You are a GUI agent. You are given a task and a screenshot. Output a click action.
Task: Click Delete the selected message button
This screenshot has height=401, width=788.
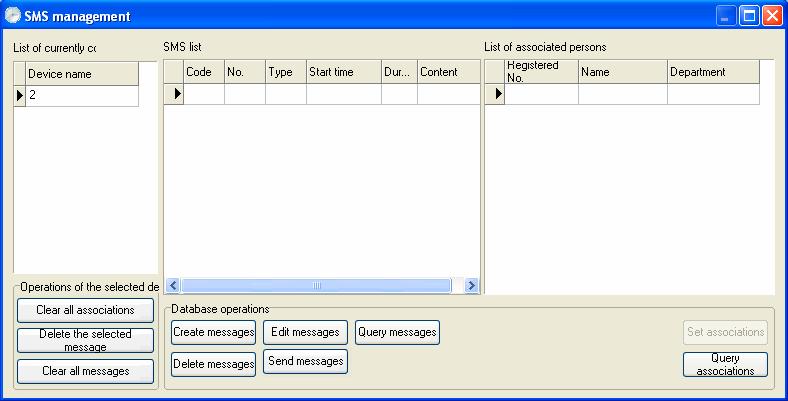tap(85, 340)
